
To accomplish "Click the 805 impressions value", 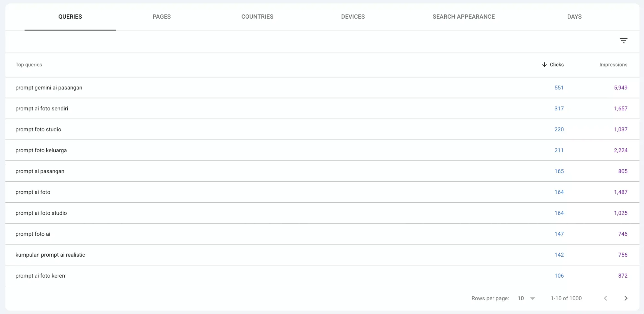I will point(623,171).
